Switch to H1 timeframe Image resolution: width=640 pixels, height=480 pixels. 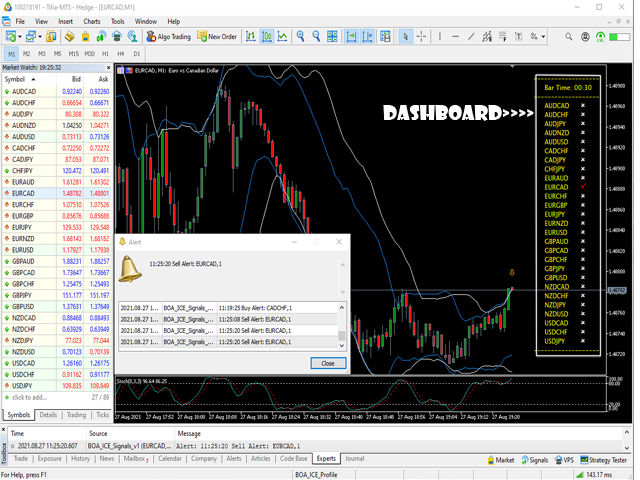(105, 54)
